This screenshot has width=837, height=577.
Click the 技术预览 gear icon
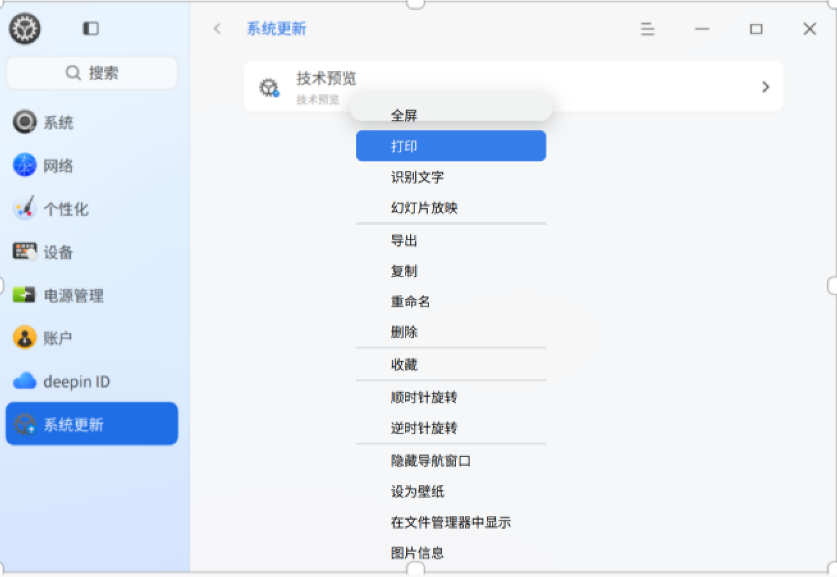[269, 87]
